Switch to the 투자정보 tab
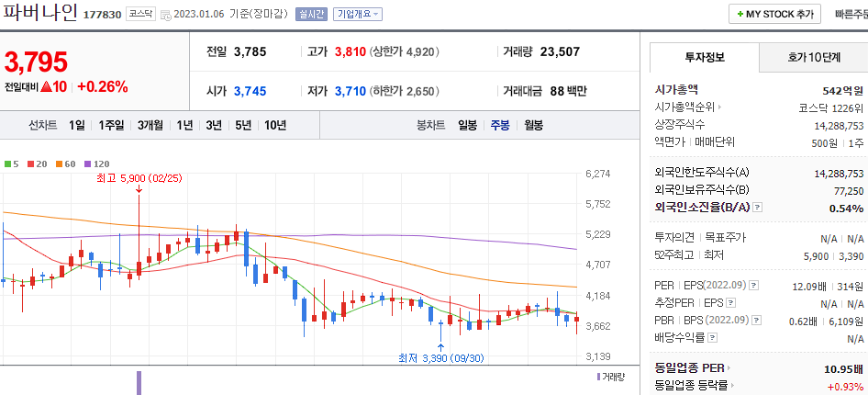 [704, 57]
